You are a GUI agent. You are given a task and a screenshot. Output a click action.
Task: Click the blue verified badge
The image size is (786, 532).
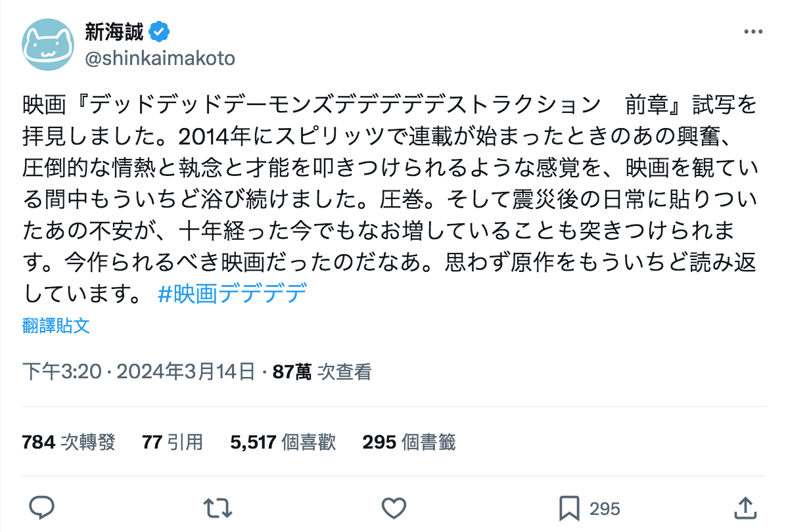(160, 30)
